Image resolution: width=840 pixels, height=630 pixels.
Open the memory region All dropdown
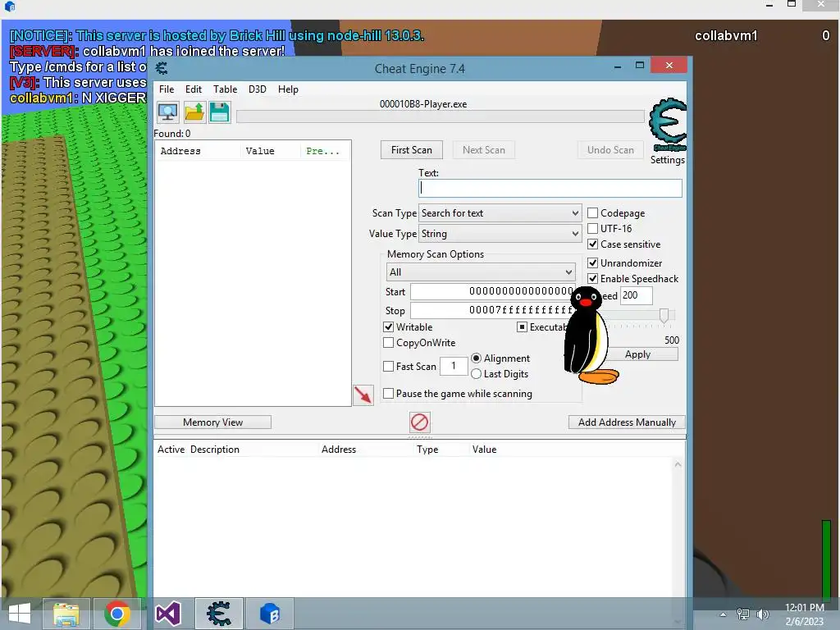(x=481, y=272)
